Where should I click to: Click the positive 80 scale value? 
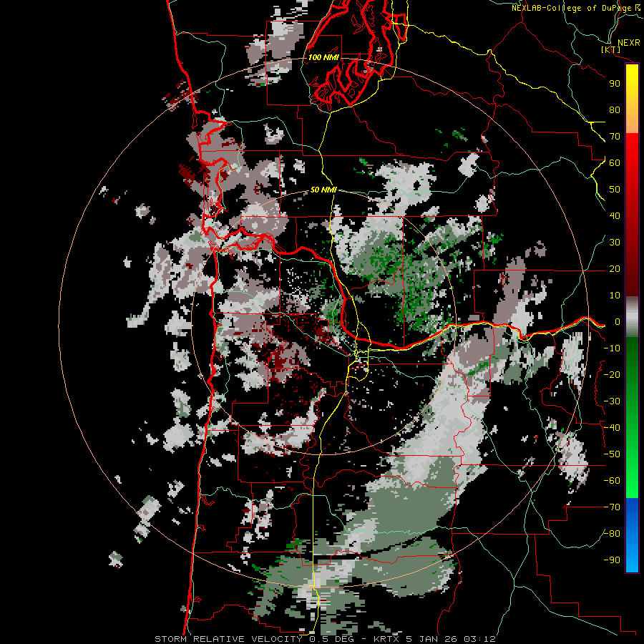pos(615,110)
